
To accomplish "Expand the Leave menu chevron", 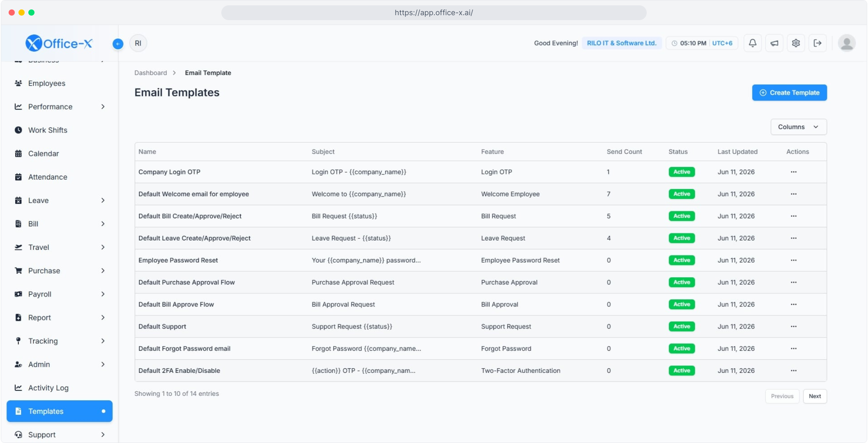I will (x=103, y=200).
